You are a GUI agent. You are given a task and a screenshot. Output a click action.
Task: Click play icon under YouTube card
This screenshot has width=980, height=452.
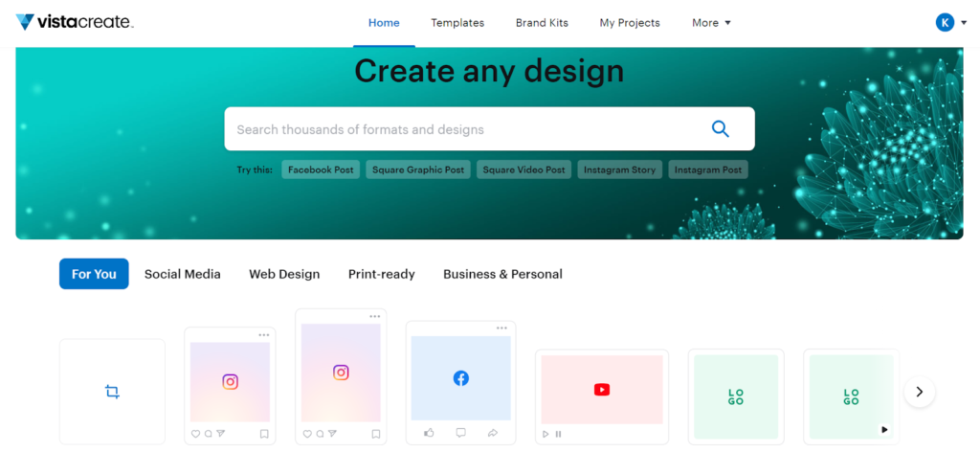[546, 433]
